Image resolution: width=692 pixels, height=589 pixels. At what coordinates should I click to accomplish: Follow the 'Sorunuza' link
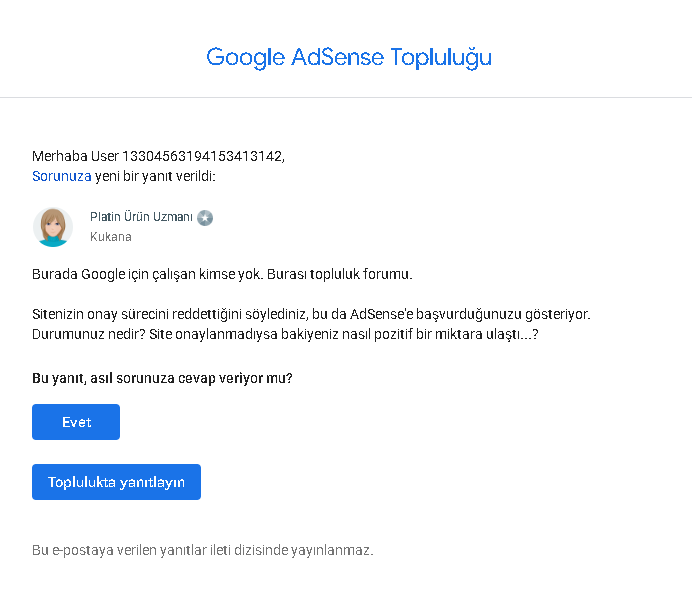tap(62, 176)
